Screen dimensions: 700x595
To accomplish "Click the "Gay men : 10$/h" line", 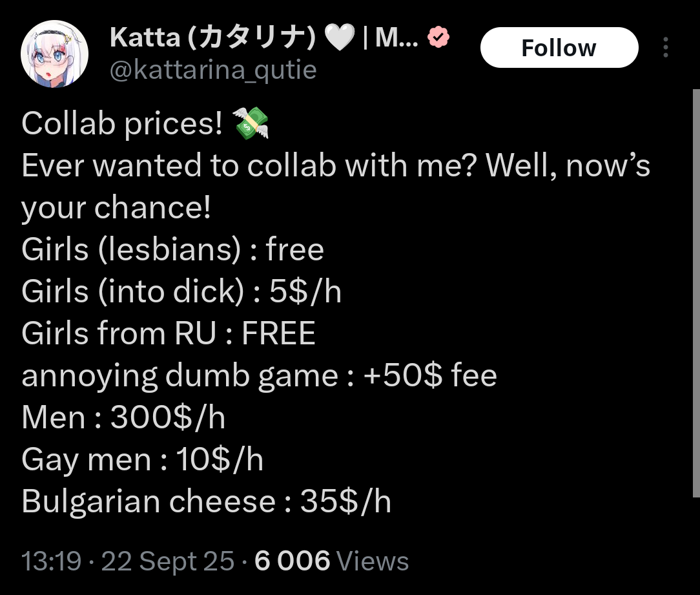I will [x=142, y=460].
